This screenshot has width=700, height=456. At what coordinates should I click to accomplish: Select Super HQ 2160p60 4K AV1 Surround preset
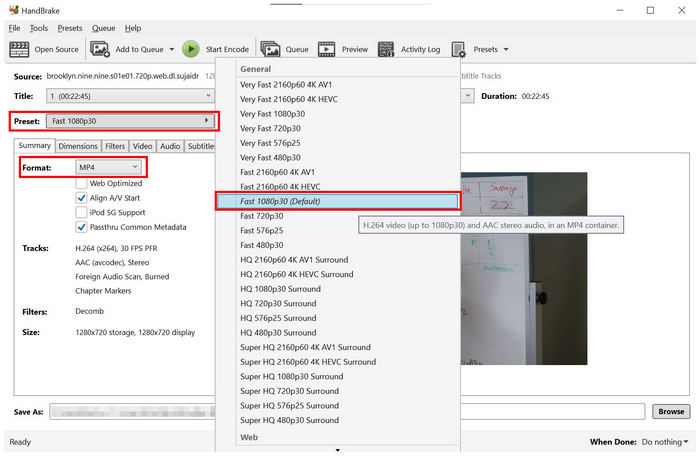338,347
